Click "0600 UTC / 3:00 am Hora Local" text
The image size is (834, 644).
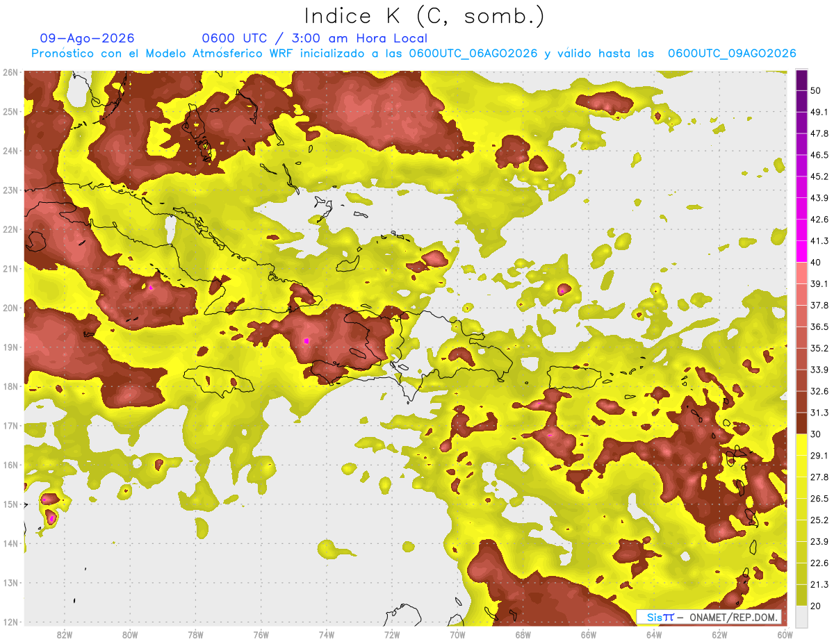pos(314,38)
